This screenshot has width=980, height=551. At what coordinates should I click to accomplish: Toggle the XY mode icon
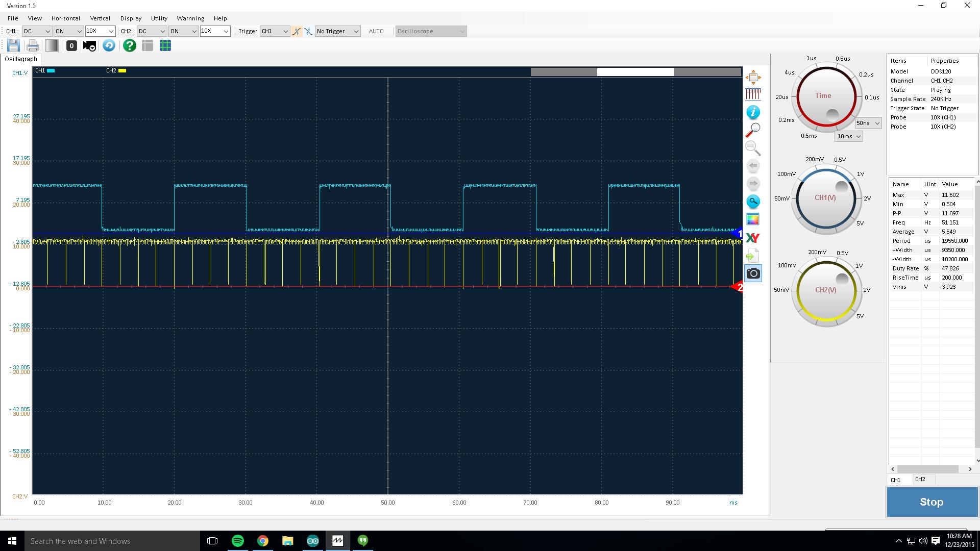point(753,238)
